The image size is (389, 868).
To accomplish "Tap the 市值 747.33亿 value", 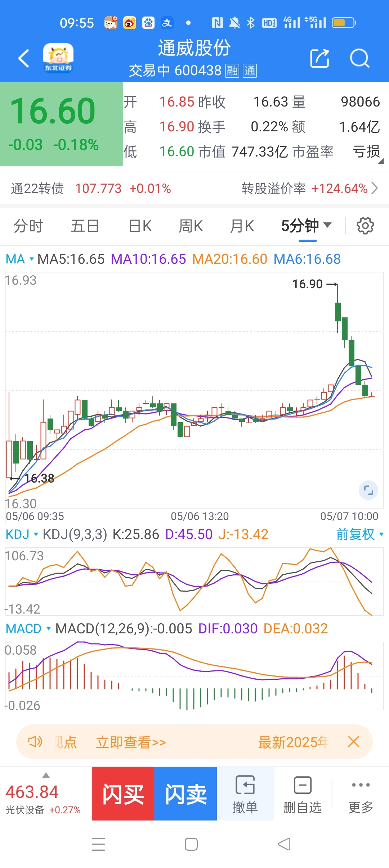I will click(259, 152).
